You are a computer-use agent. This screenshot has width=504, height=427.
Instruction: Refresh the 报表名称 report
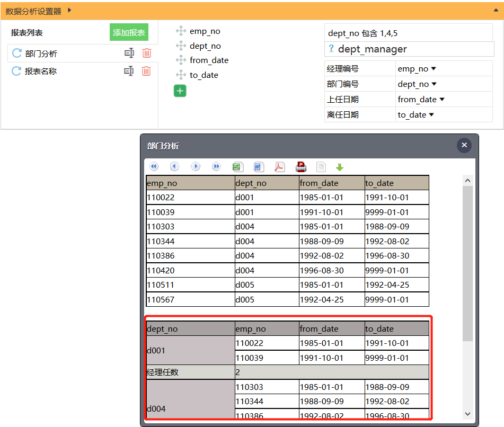coord(16,71)
